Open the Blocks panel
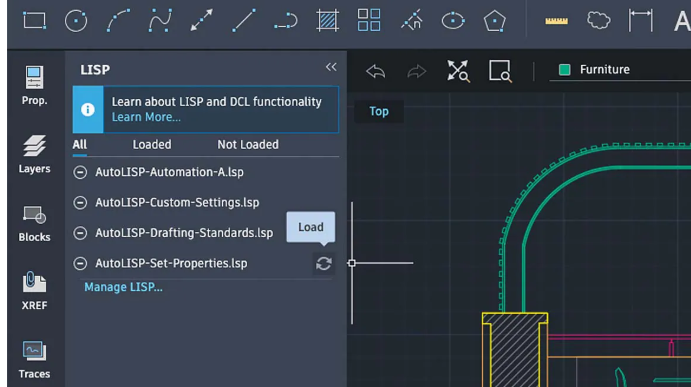The image size is (691, 387). click(34, 223)
